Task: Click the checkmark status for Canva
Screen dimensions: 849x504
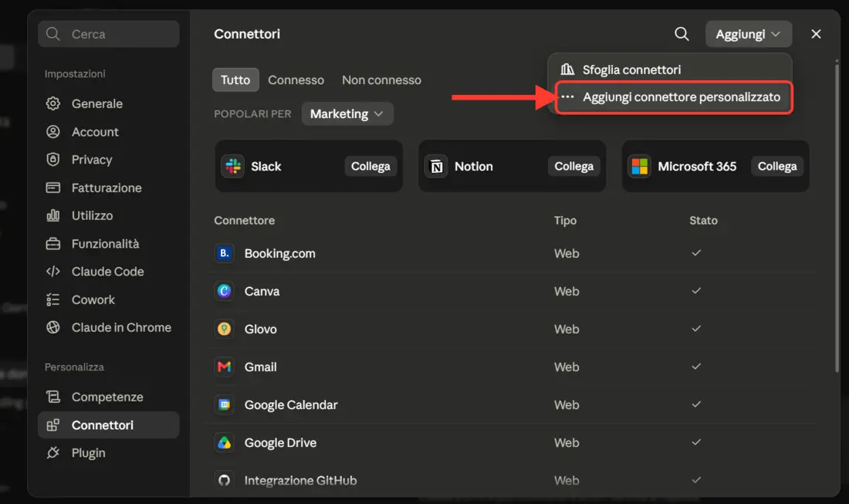Action: coord(696,291)
